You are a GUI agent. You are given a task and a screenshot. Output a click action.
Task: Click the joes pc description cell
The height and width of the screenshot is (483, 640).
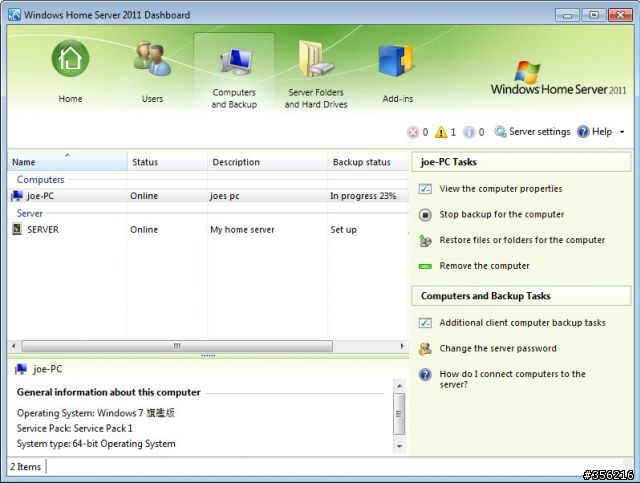pyautogui.click(x=224, y=196)
